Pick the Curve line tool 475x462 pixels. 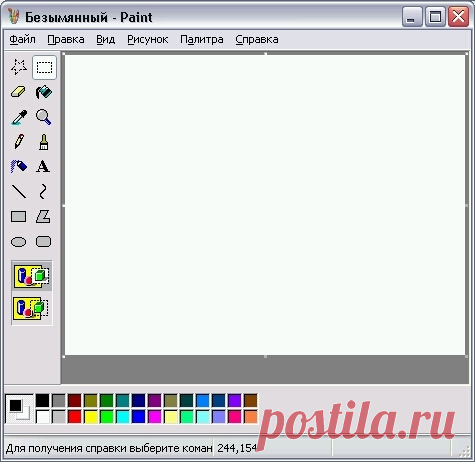(43, 192)
